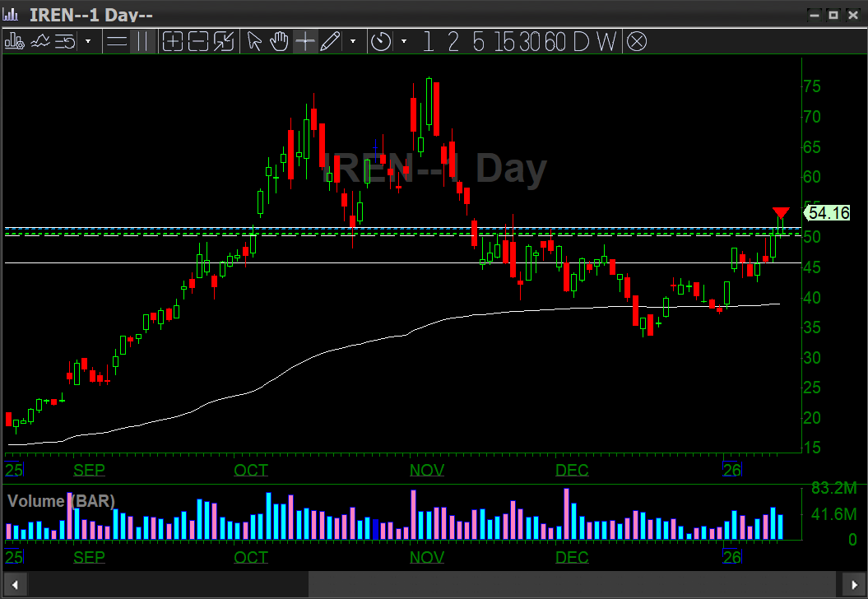Screen dimensions: 868x599
Task: Select the W weekly timeframe
Action: click(606, 41)
